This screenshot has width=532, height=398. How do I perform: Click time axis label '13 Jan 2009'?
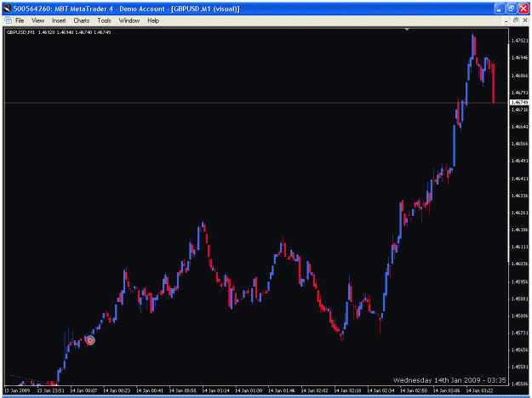[x=17, y=390]
